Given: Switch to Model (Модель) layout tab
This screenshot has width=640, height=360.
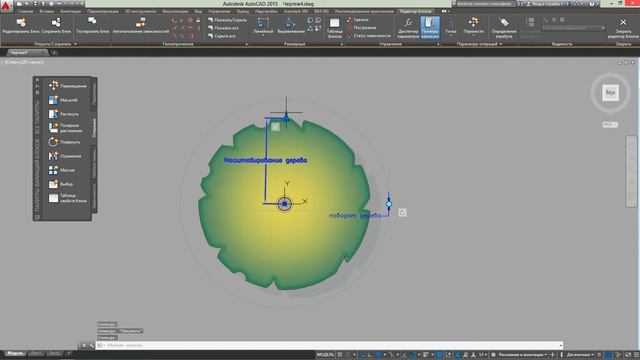Looking at the screenshot, I should tap(15, 353).
